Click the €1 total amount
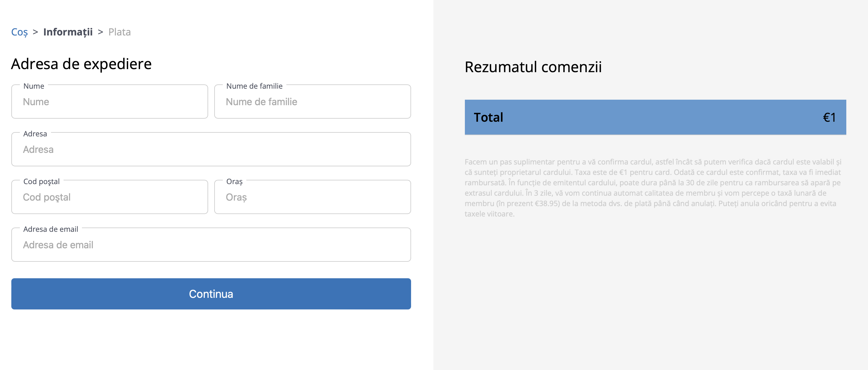Image resolution: width=868 pixels, height=370 pixels. (x=829, y=118)
